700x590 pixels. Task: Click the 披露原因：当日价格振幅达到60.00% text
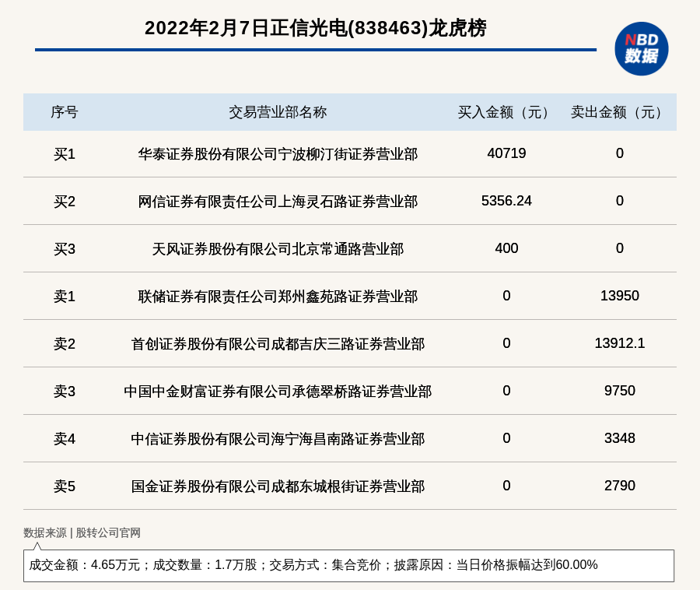[495, 565]
